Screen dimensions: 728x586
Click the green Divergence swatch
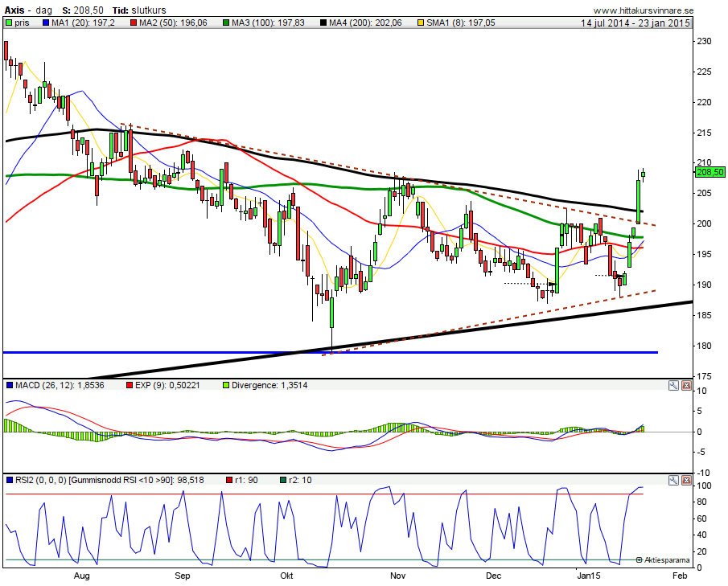(x=226, y=385)
